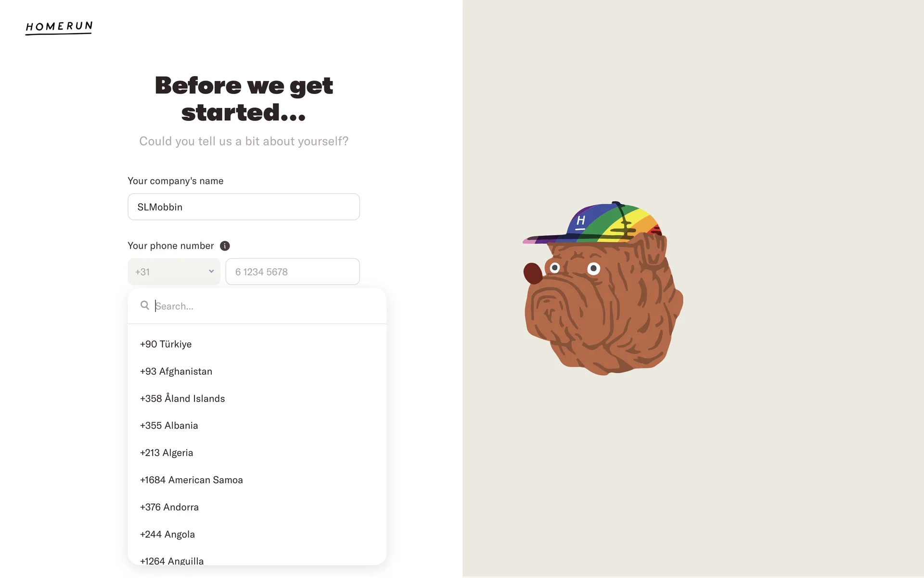This screenshot has height=578, width=924.
Task: Click the 'Your phone number' label
Action: [171, 246]
